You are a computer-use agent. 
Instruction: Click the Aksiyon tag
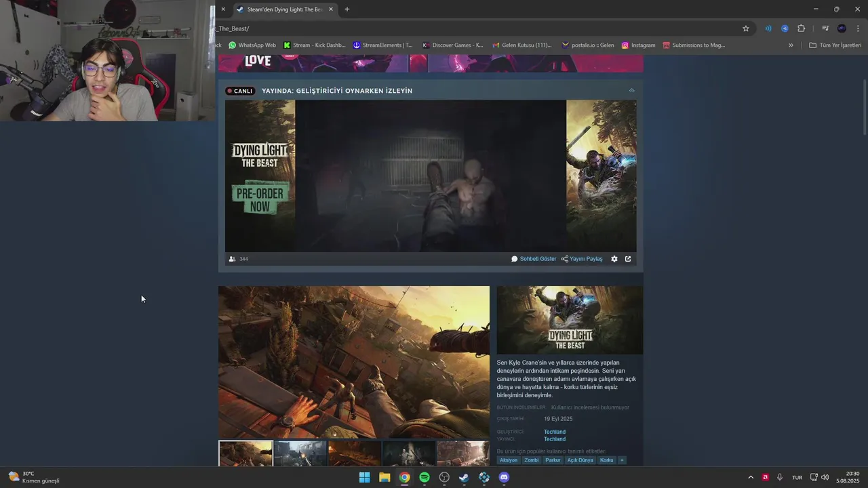click(x=509, y=460)
